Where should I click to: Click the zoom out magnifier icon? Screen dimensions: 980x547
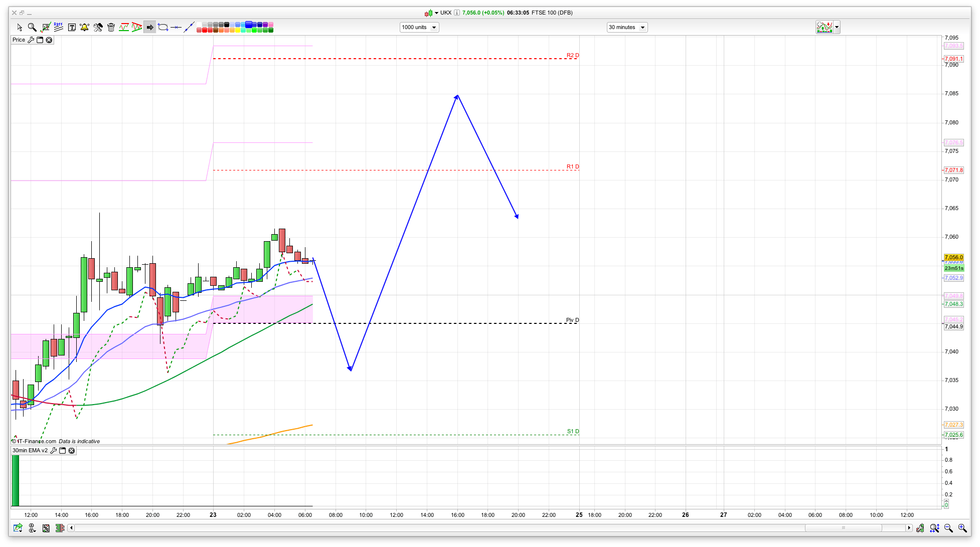948,528
